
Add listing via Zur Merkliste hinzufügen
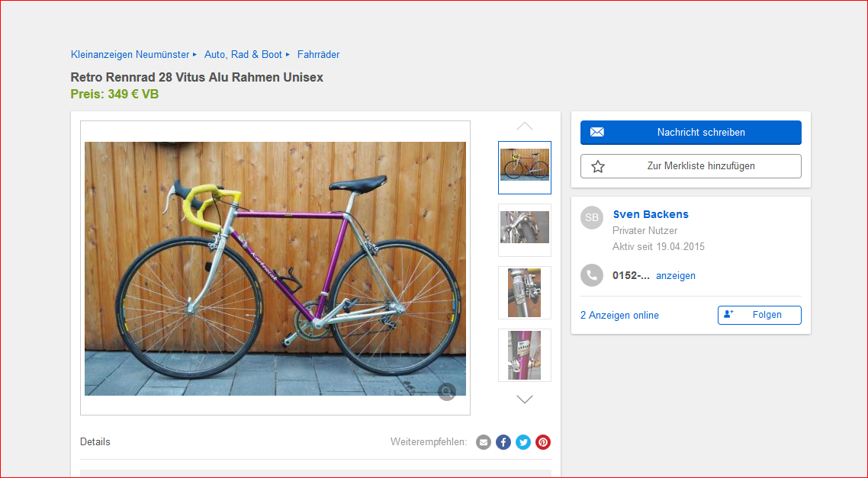tap(691, 166)
